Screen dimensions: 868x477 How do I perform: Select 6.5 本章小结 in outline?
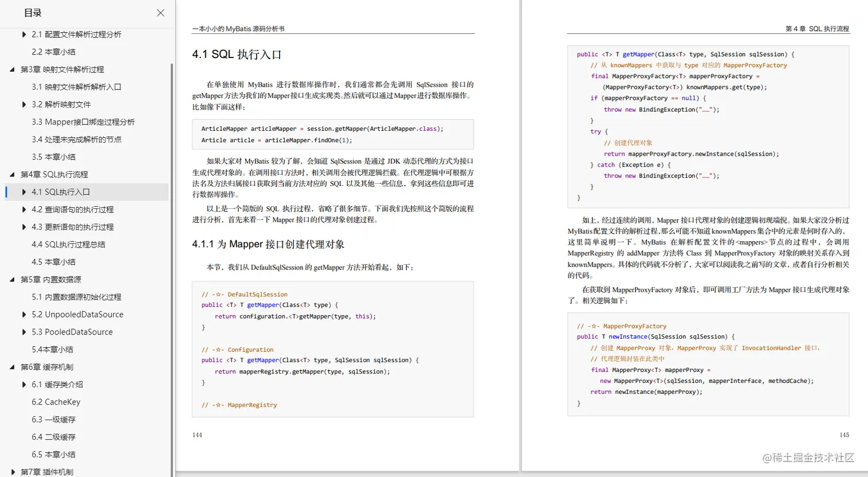(53, 455)
